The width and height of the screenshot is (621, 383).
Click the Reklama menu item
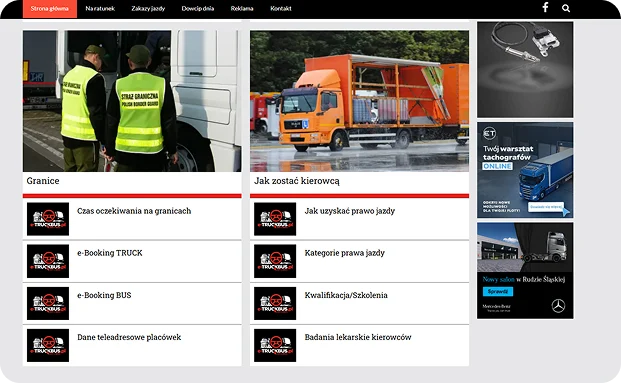242,8
